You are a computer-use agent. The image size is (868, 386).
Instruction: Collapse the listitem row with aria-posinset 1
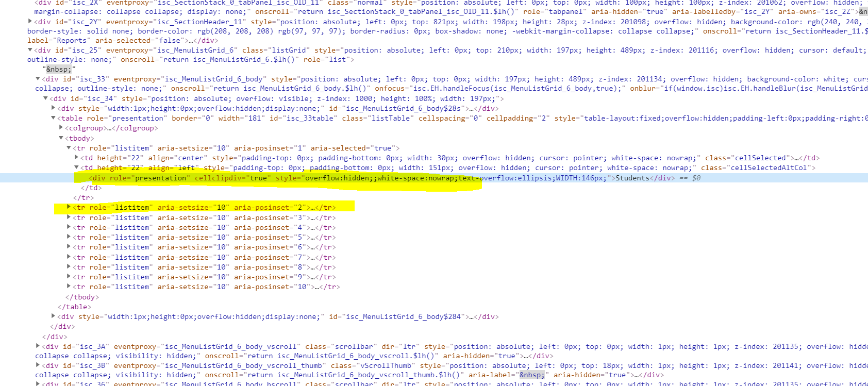tap(69, 148)
